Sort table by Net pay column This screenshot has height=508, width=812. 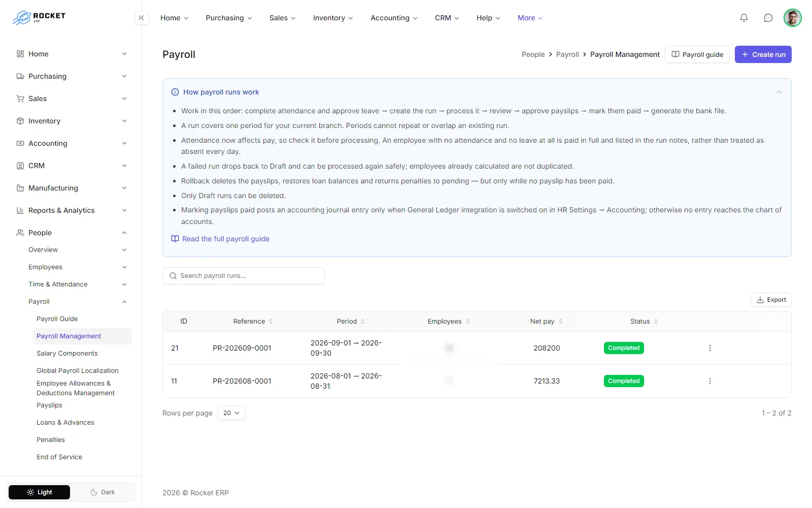tap(547, 322)
